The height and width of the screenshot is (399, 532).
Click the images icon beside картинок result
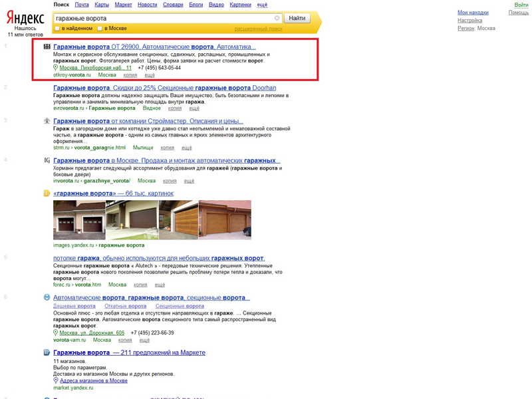coord(47,194)
